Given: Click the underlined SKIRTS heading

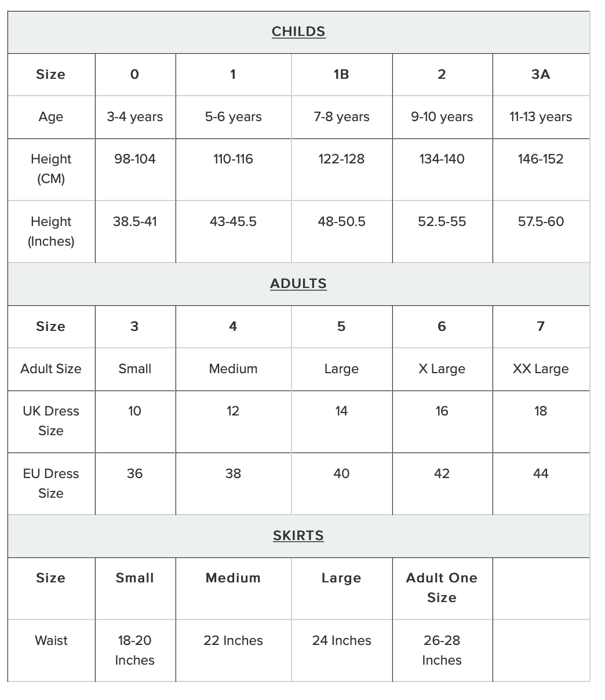Looking at the screenshot, I should tap(298, 536).
